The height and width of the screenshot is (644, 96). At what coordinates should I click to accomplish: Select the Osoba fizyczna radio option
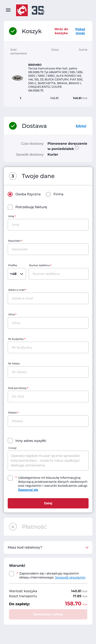point(10,194)
